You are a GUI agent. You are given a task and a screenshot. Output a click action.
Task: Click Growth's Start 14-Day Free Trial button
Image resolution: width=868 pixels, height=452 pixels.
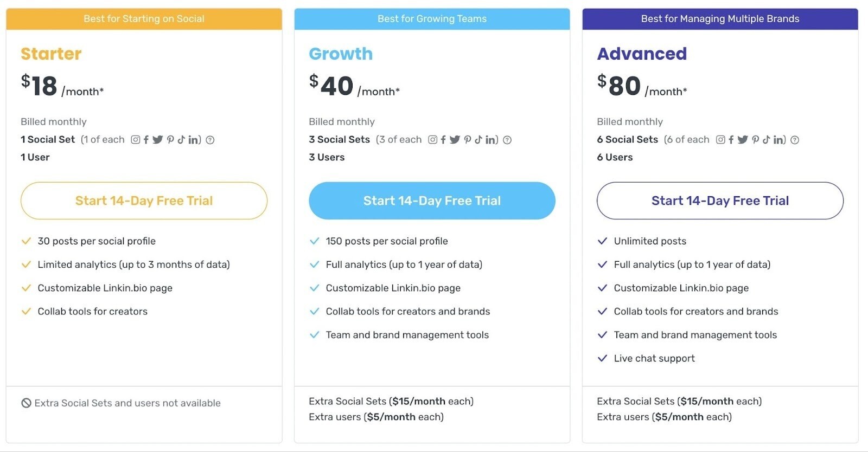[432, 201]
